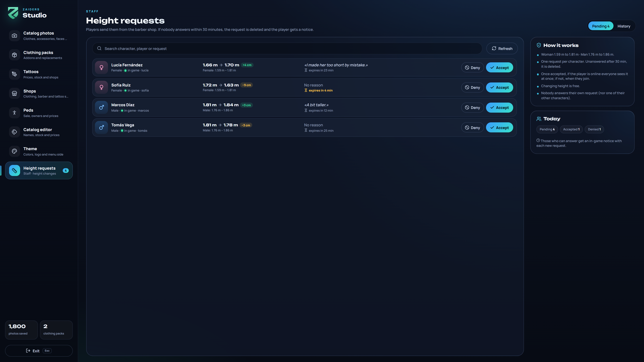Open Shops storefront icon
The image size is (644, 362).
14,94
